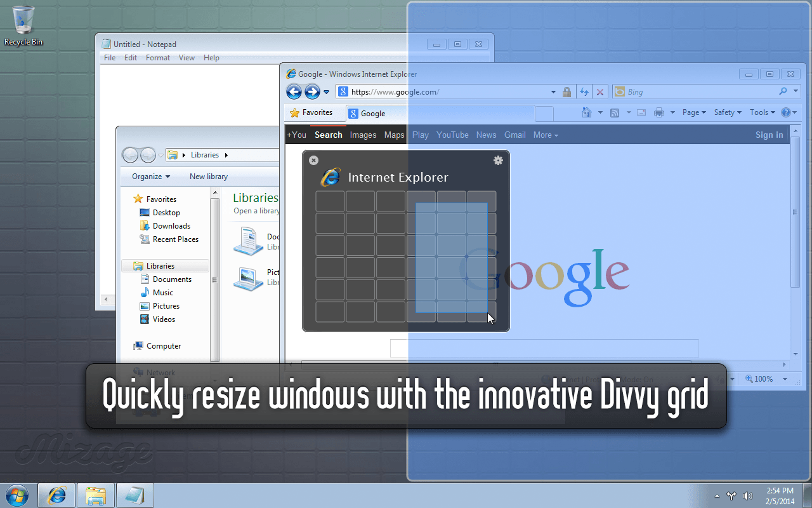The width and height of the screenshot is (812, 508).
Task: Open the Page menu in IE
Action: (695, 112)
